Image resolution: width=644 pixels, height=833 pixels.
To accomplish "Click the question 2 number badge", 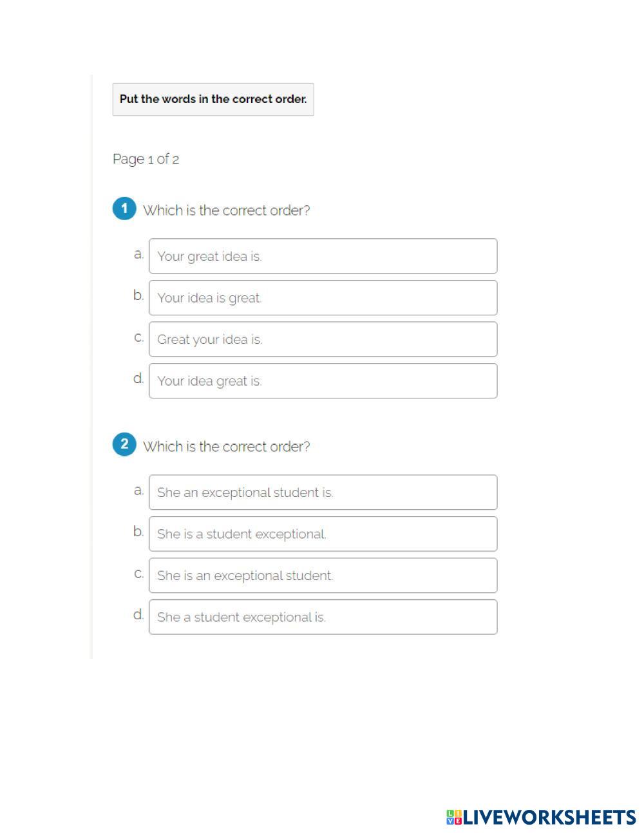I will tap(124, 444).
